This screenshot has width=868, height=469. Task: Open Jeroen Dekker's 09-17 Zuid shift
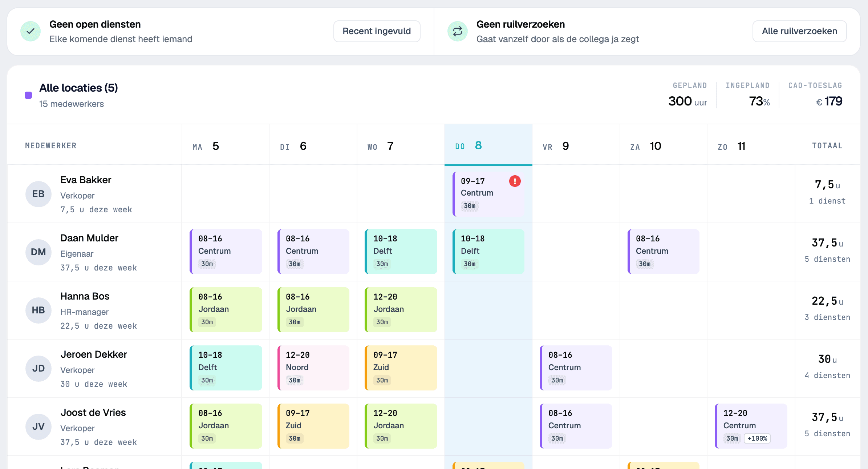[x=401, y=368]
